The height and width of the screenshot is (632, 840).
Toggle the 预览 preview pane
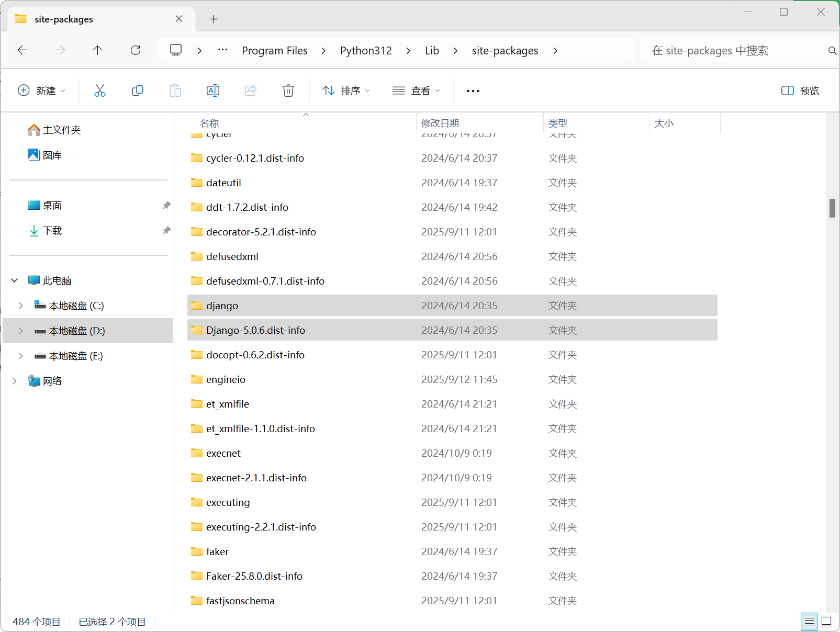point(800,91)
